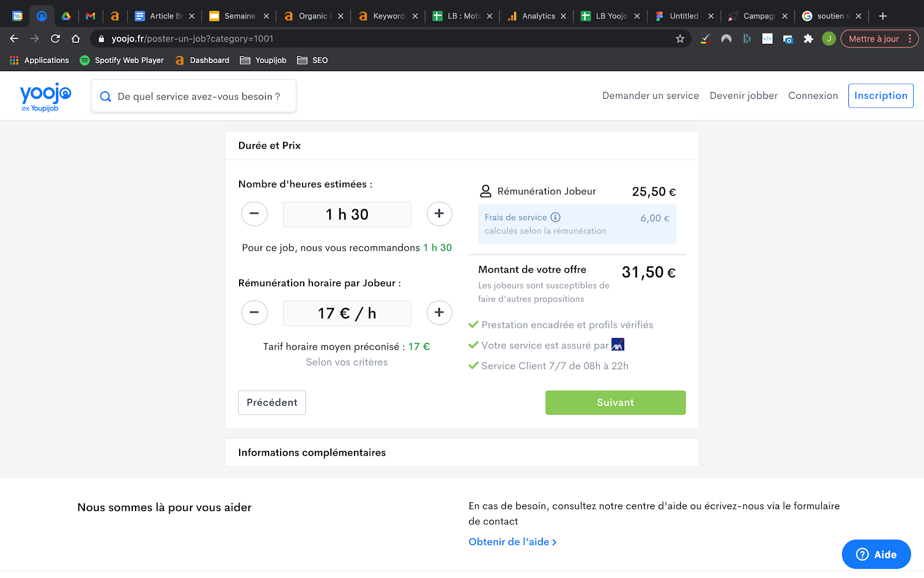The width and height of the screenshot is (924, 578).
Task: Click the 17 € / h rate field
Action: (347, 313)
